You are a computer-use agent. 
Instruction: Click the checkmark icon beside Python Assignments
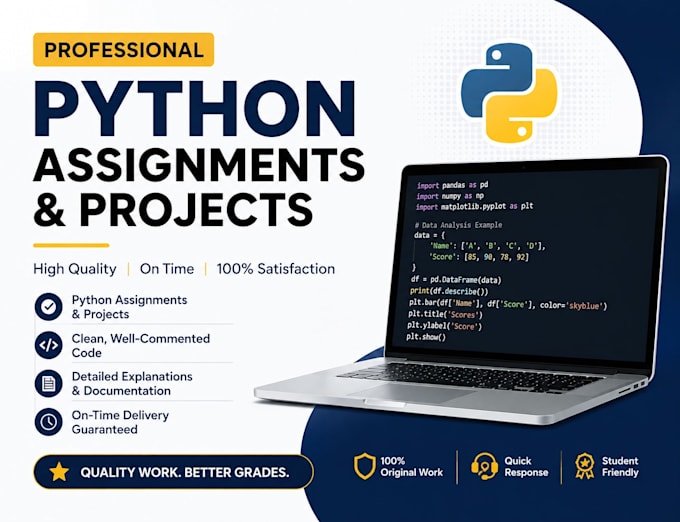49,307
